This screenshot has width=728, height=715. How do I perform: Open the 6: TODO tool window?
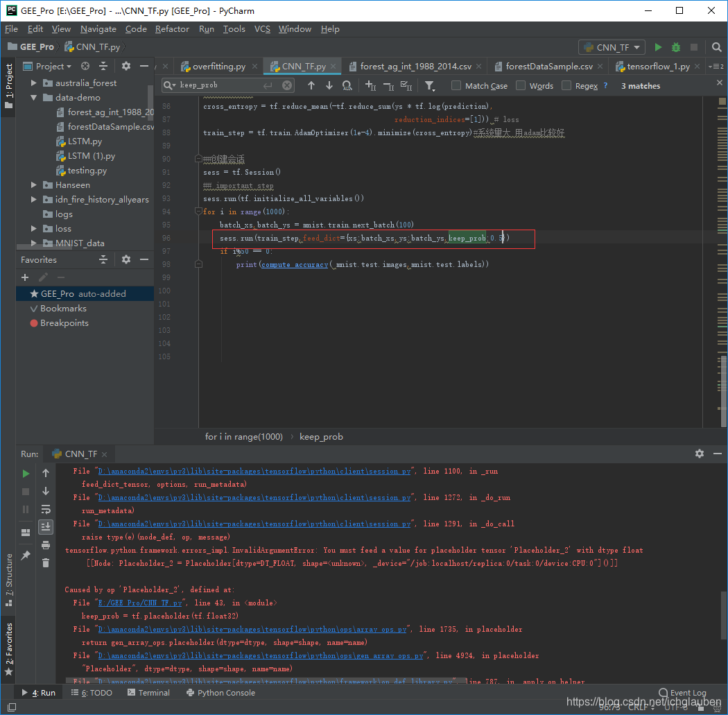click(x=92, y=693)
